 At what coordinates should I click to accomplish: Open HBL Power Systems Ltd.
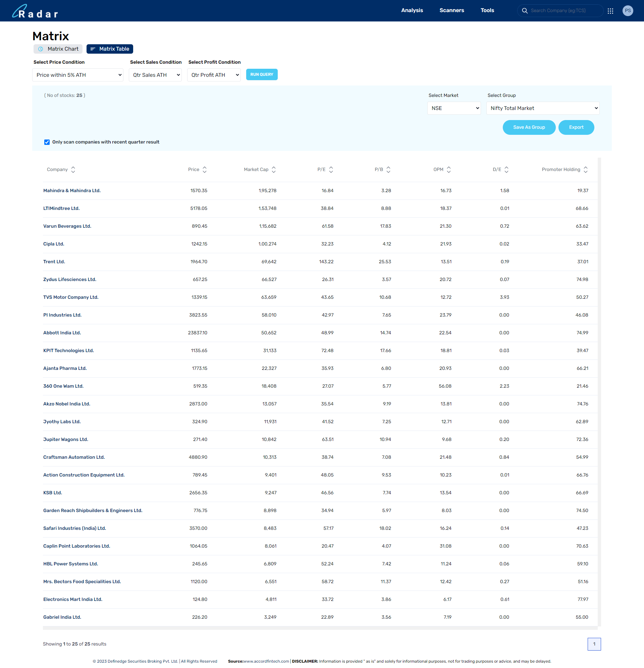click(70, 564)
